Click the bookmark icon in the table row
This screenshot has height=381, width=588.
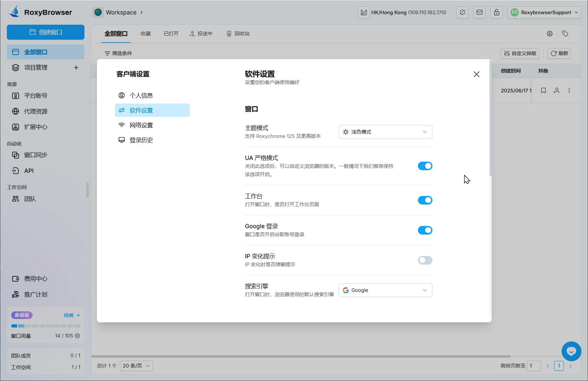tap(543, 90)
